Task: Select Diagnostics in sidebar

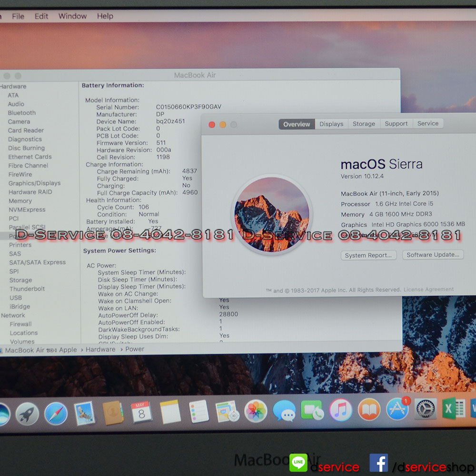Action: pyautogui.click(x=25, y=139)
